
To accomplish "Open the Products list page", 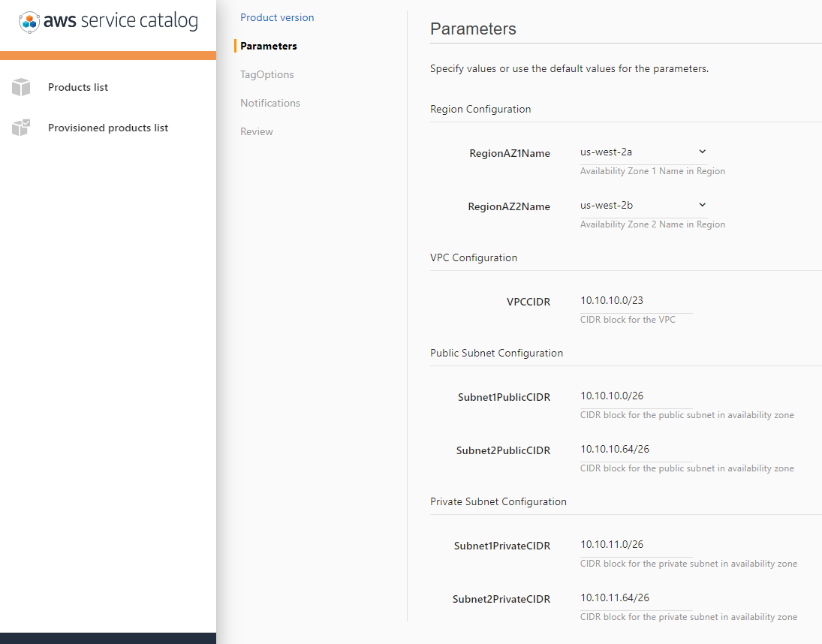I will (x=77, y=87).
